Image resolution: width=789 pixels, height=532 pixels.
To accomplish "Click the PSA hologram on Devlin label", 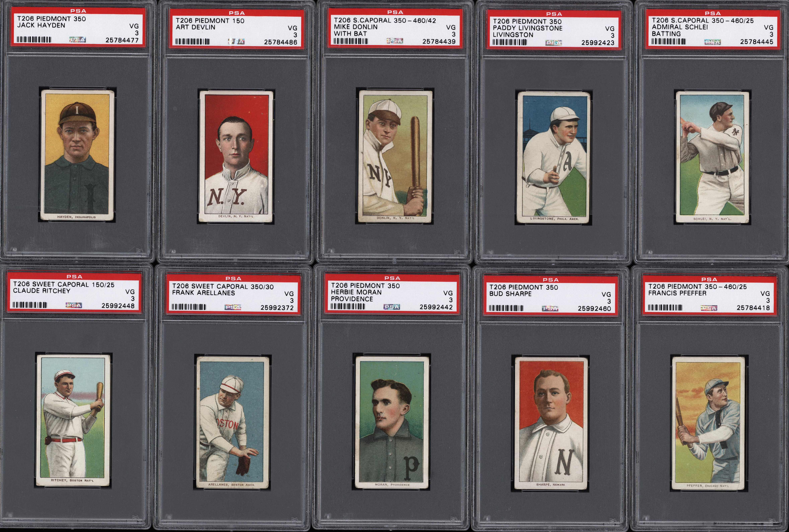I will coord(236,42).
